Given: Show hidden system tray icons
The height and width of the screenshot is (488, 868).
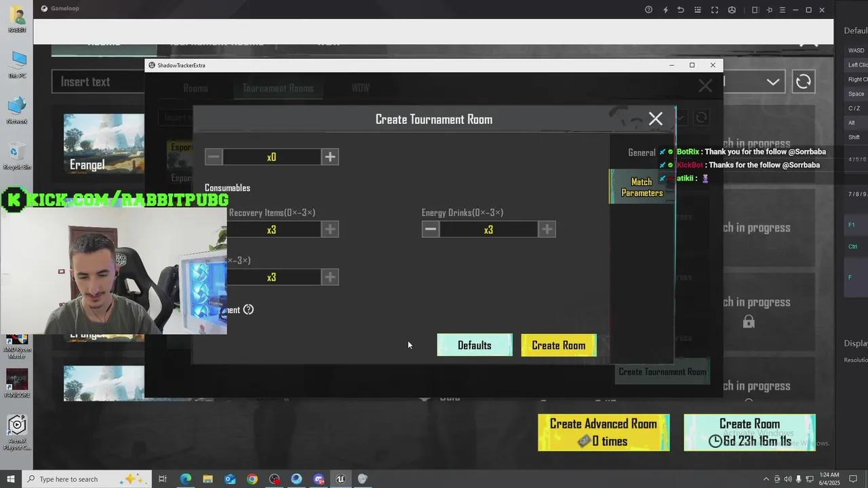Looking at the screenshot, I should 766,479.
